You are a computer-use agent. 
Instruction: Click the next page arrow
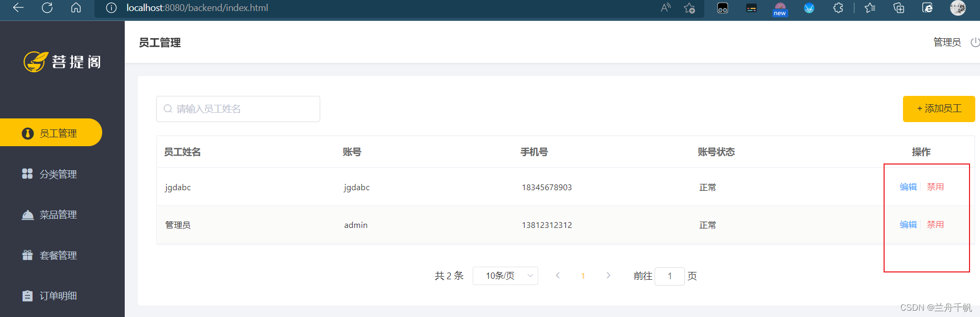coord(608,276)
